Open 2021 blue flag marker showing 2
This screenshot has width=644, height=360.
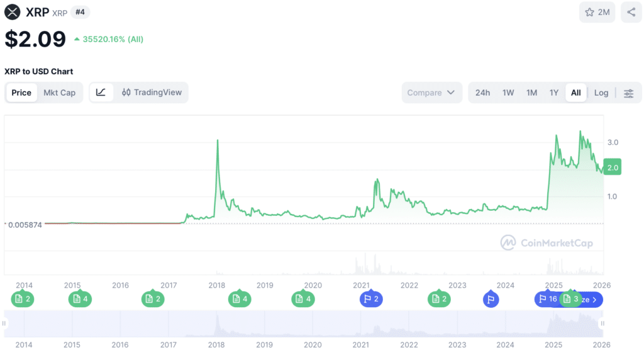pyautogui.click(x=371, y=299)
